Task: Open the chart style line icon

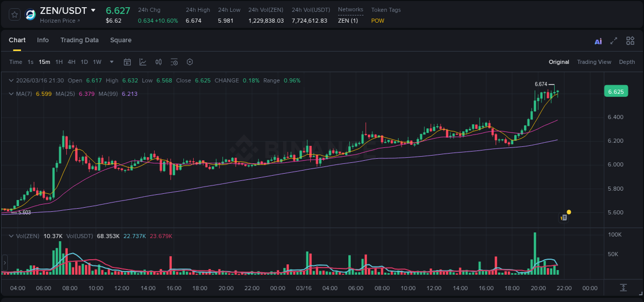Action: coord(143,62)
